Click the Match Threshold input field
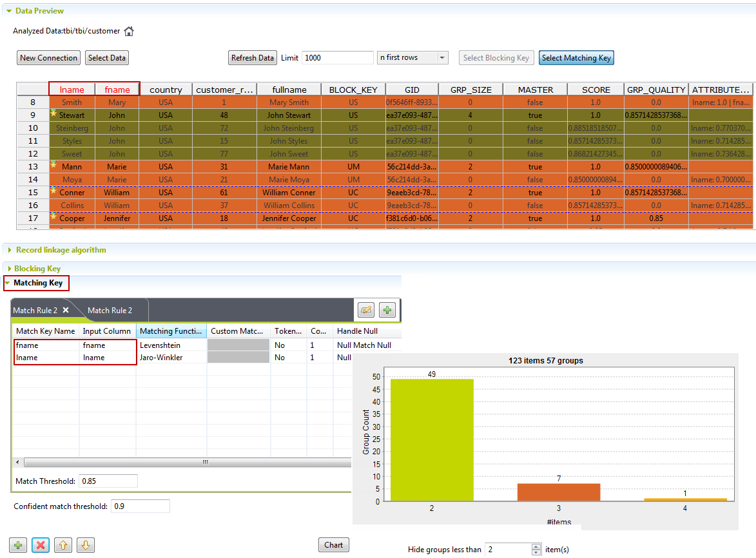This screenshot has height=558, width=756. [x=108, y=481]
